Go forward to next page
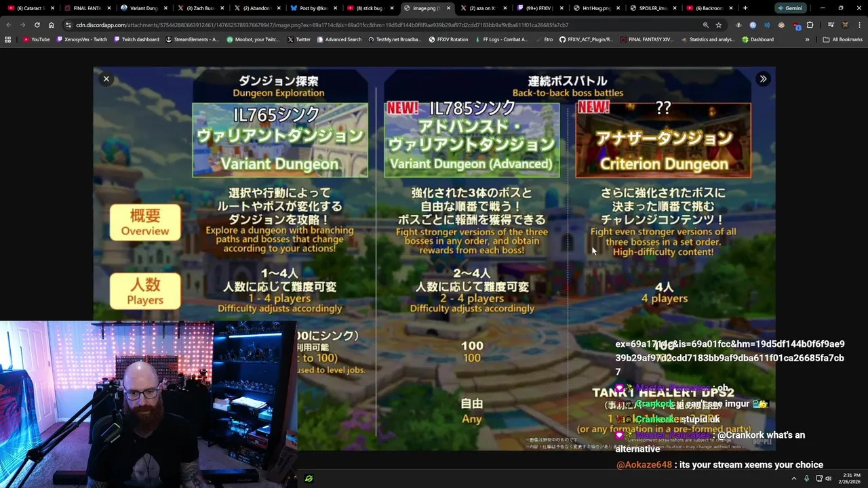Image resolution: width=868 pixels, height=488 pixels. pos(22,25)
